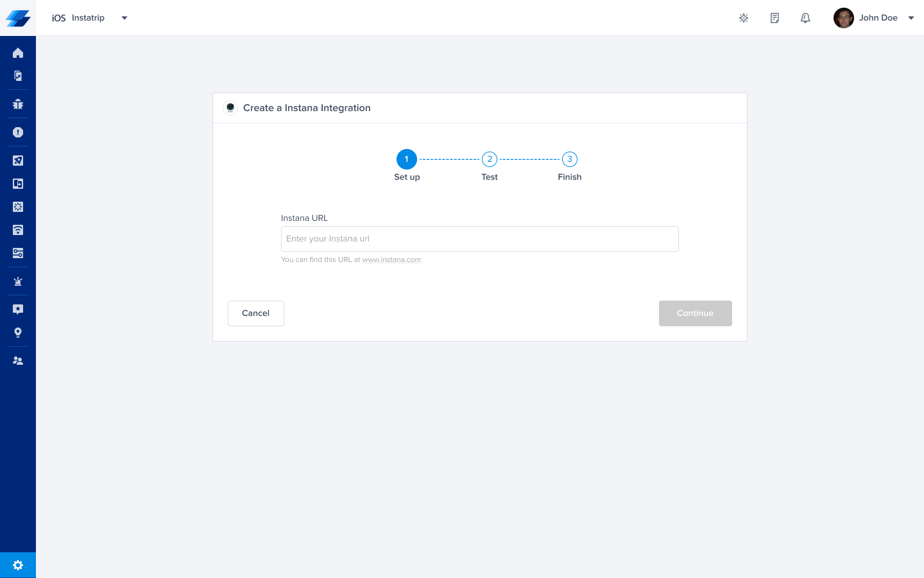Click the mobile device check icon in sidebar
This screenshot has height=578, width=924.
click(18, 76)
